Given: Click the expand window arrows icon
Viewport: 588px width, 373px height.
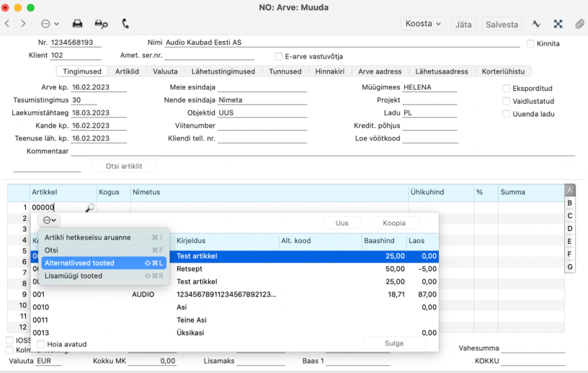Looking at the screenshot, I should tap(558, 24).
